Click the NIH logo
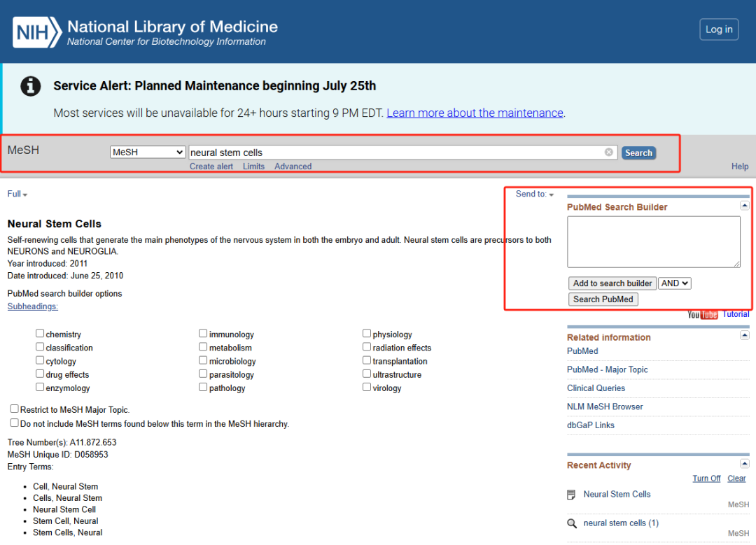The height and width of the screenshot is (545, 756). point(37,32)
